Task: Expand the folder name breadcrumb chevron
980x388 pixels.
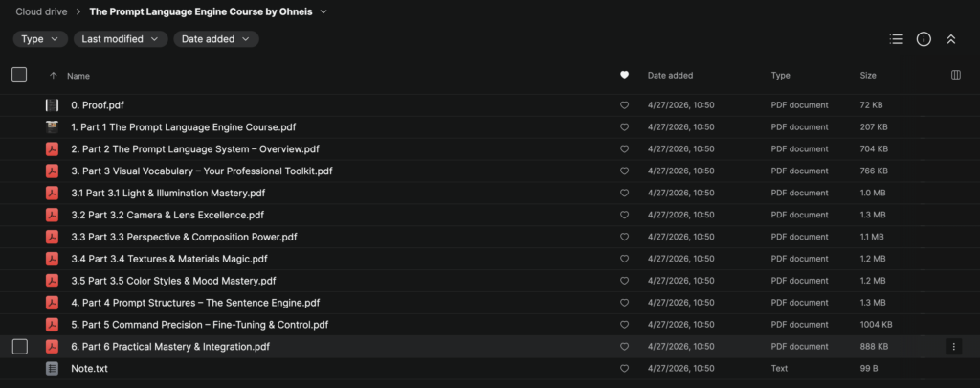Action: pyautogui.click(x=323, y=11)
